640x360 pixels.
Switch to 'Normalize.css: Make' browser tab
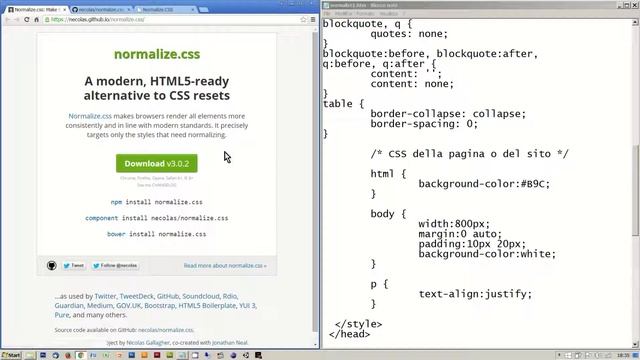(x=37, y=9)
